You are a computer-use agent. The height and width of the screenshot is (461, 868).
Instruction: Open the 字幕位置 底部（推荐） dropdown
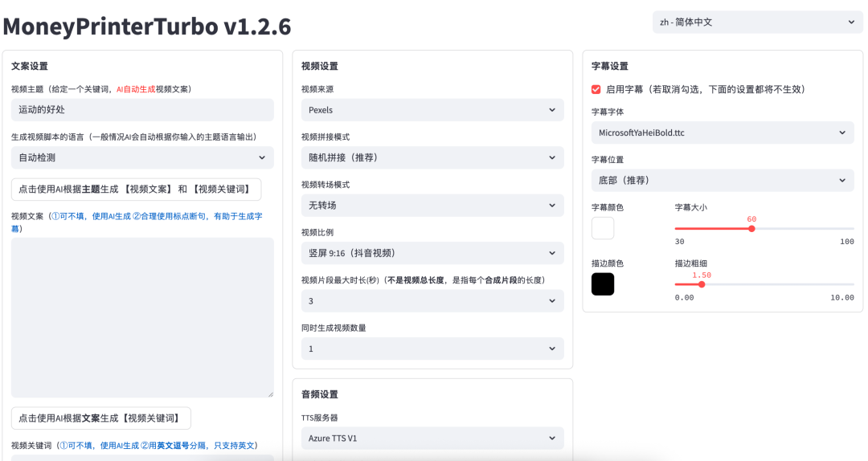pos(723,181)
